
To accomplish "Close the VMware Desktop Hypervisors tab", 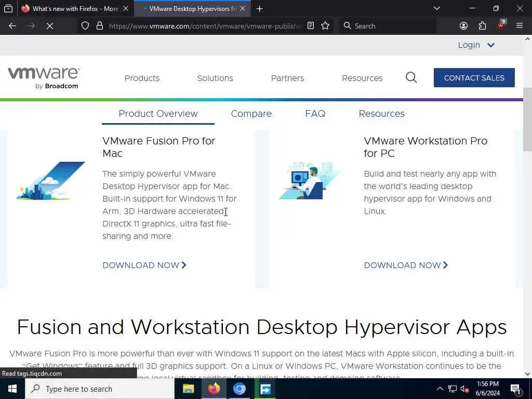I will pyautogui.click(x=243, y=8).
